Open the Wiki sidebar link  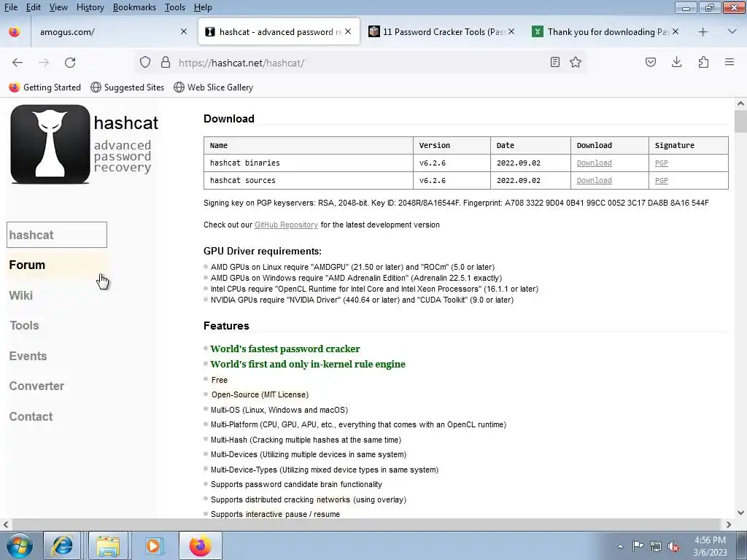(21, 295)
